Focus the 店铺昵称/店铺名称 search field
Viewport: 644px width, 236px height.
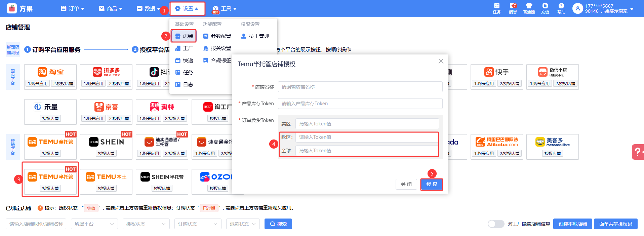coord(36,224)
